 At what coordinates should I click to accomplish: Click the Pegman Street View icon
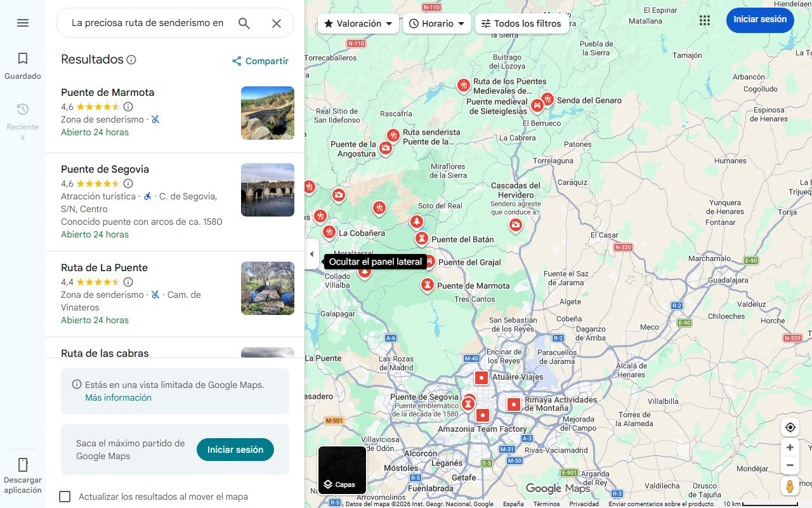pos(790,486)
